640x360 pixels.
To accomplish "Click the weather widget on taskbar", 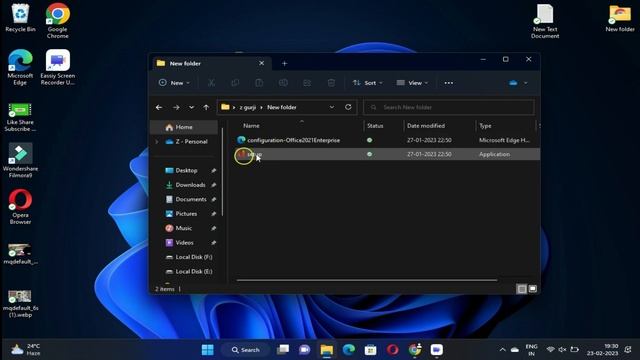I will 25,349.
